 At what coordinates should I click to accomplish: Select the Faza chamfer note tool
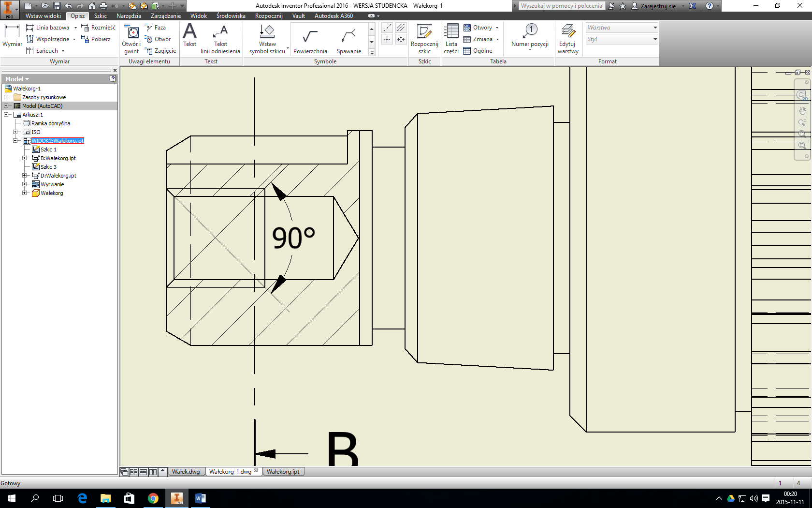click(x=155, y=28)
